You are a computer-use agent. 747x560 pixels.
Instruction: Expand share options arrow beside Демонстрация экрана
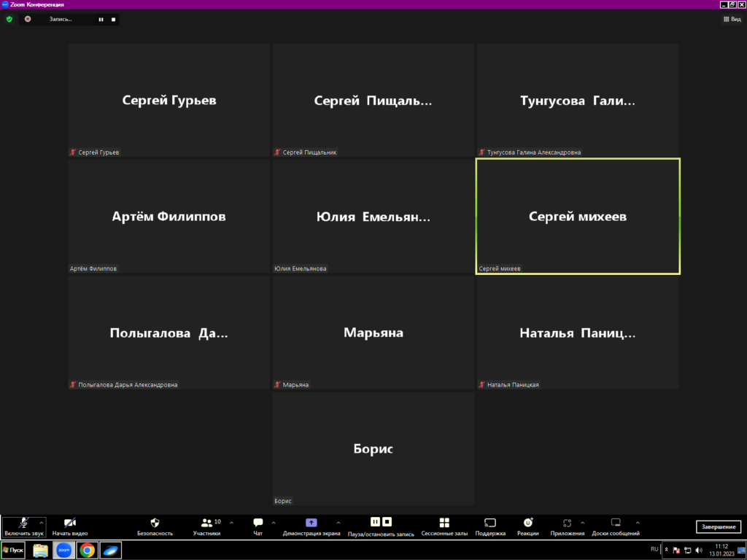pos(338,522)
